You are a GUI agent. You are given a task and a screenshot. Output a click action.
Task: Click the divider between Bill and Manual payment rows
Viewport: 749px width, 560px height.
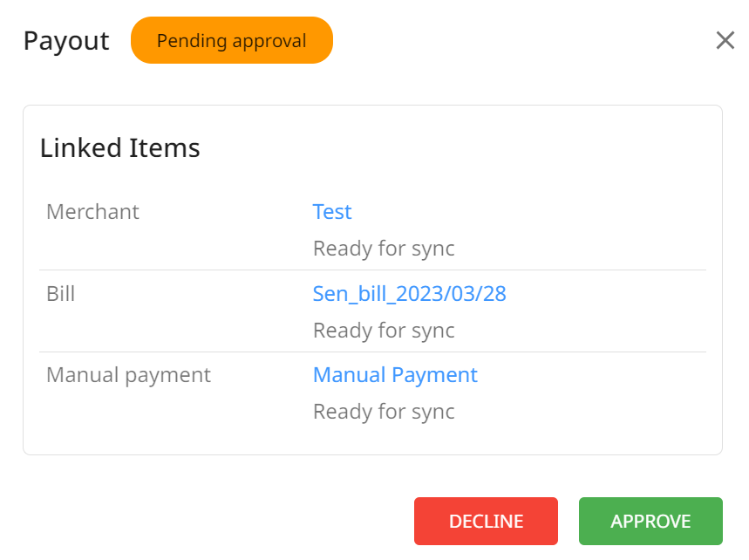click(x=372, y=352)
